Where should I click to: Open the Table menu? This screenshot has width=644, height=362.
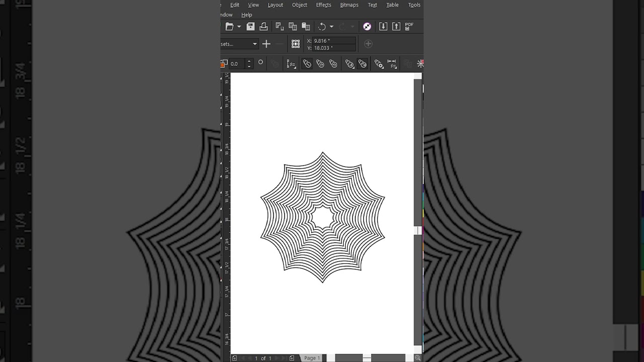(392, 5)
